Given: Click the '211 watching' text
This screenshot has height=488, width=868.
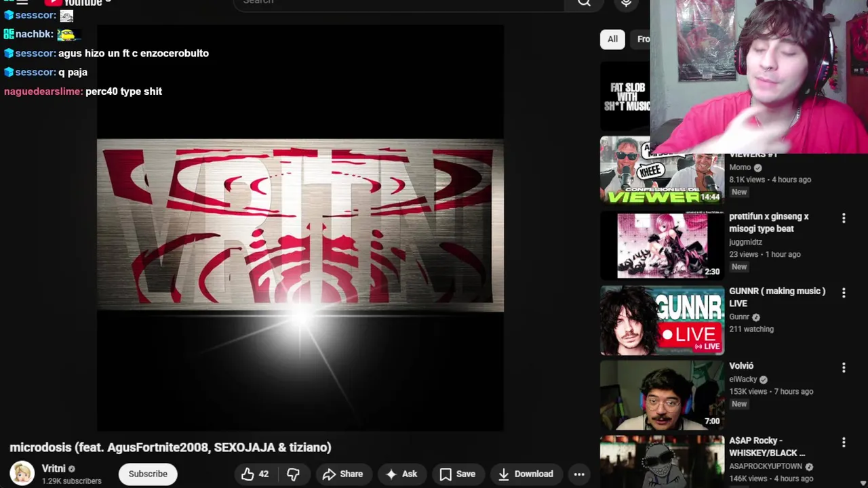Looking at the screenshot, I should (x=751, y=329).
